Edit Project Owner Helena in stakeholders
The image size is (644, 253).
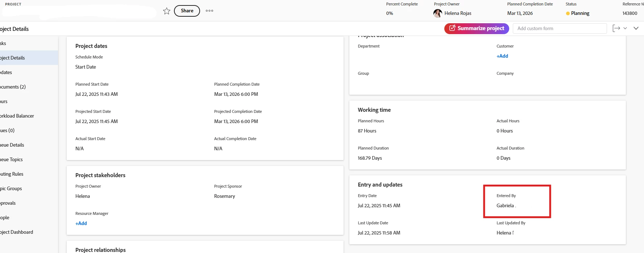tap(83, 196)
